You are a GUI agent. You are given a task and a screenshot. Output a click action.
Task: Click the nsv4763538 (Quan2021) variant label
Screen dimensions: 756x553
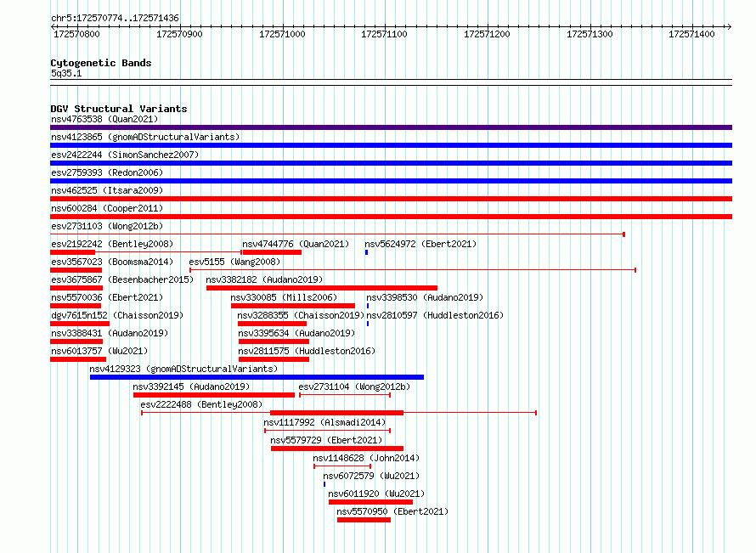[104, 119]
